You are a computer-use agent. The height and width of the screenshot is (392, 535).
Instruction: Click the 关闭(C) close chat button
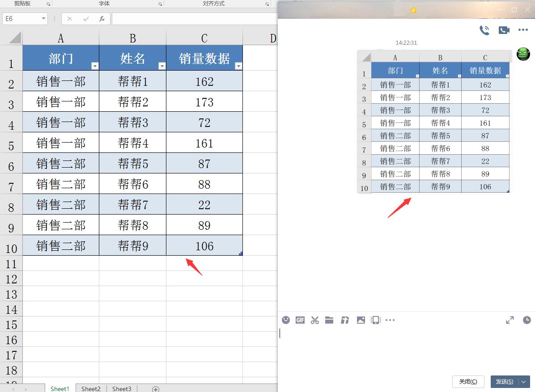pyautogui.click(x=468, y=382)
